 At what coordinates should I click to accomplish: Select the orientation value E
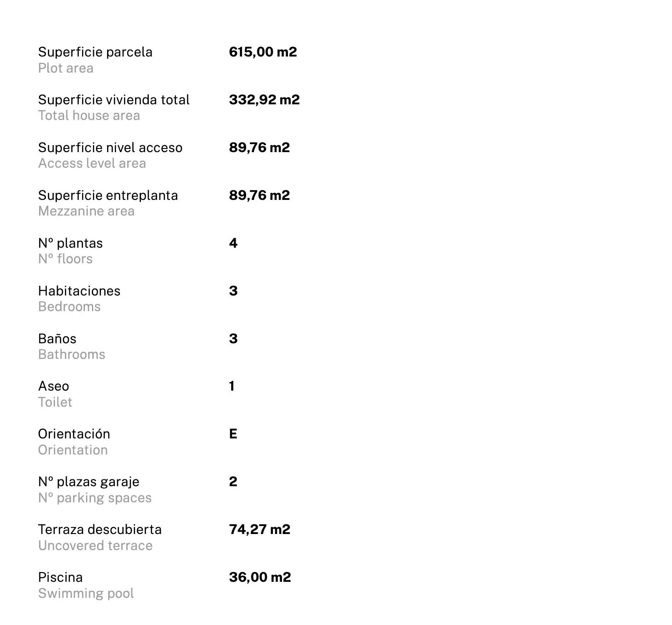[233, 434]
